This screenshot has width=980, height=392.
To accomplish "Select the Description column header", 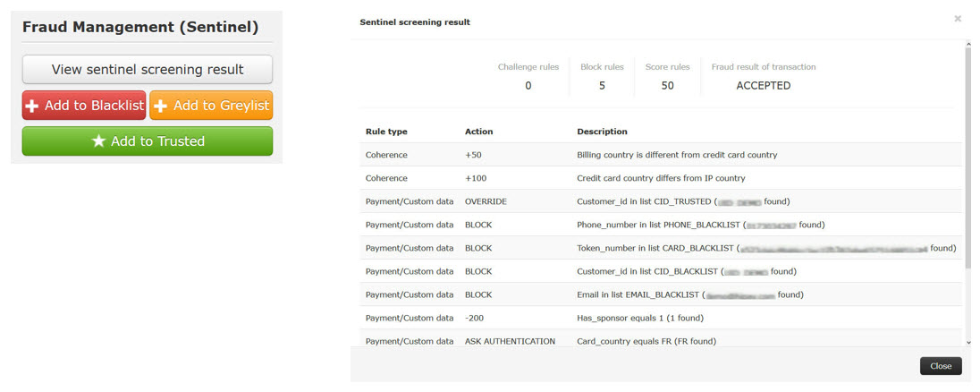I will pos(602,132).
